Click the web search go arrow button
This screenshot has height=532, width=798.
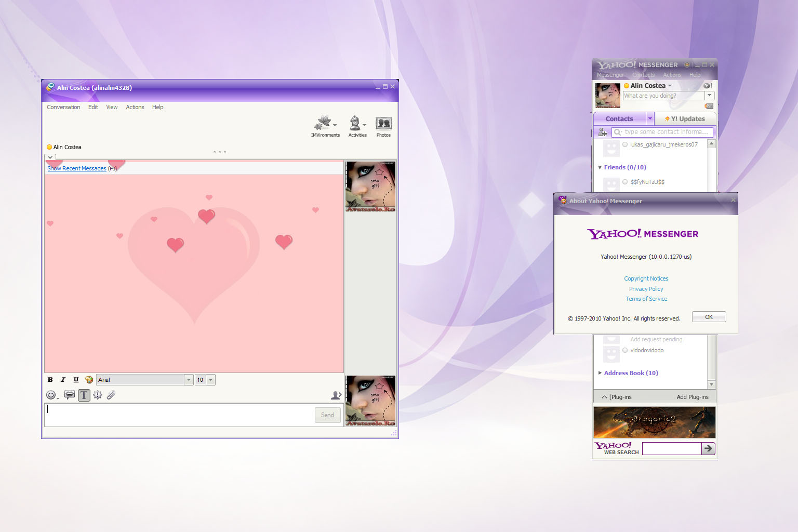[708, 448]
